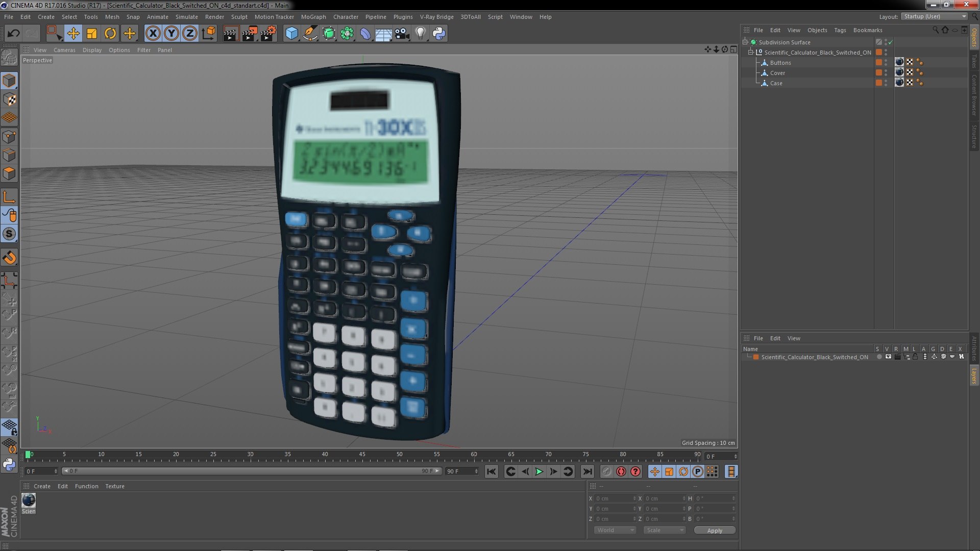This screenshot has width=980, height=551.
Task: Click the Buttons layer color swatch
Action: pyautogui.click(x=879, y=62)
